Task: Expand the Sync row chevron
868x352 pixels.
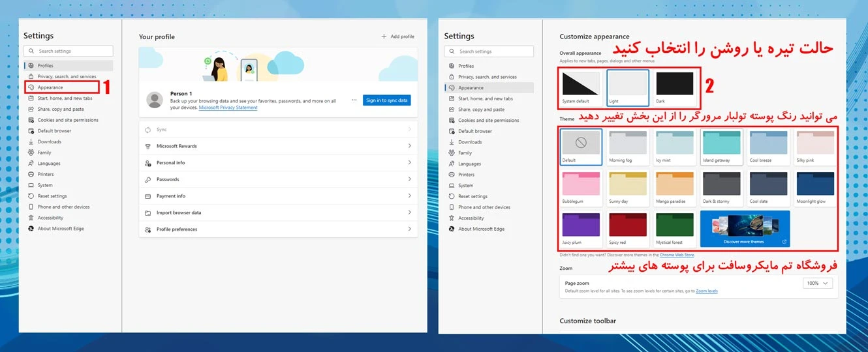Action: [410, 130]
